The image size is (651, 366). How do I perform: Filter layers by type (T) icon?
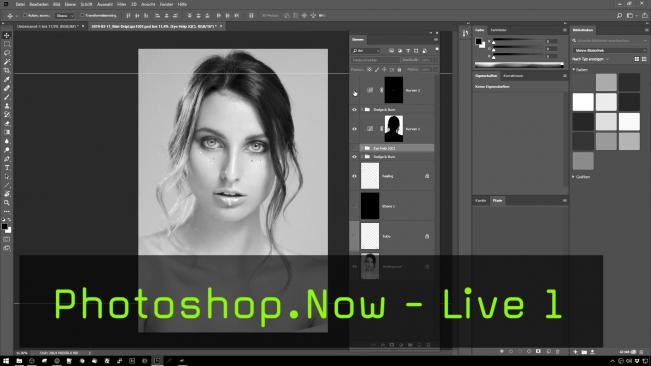pos(408,51)
